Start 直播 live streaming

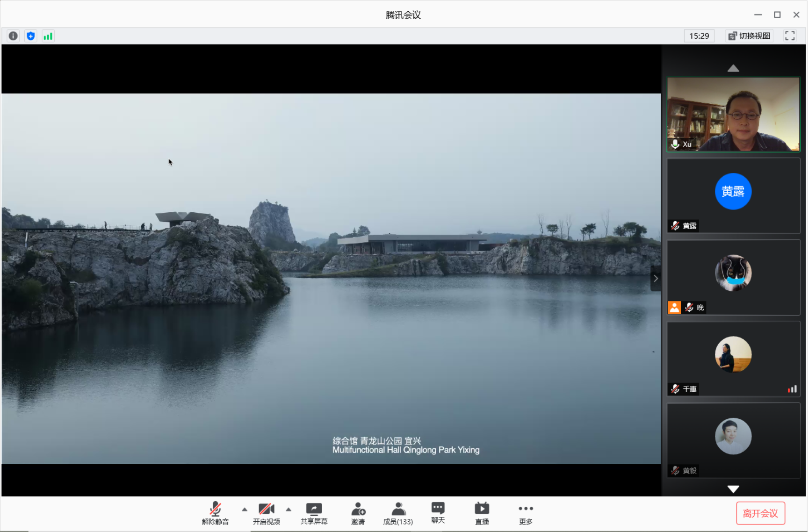click(x=482, y=513)
